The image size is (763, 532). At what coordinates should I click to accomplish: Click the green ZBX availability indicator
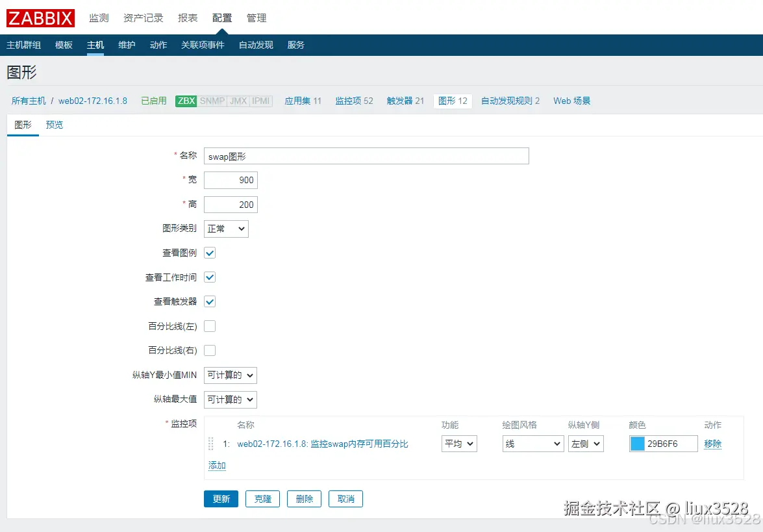click(185, 101)
